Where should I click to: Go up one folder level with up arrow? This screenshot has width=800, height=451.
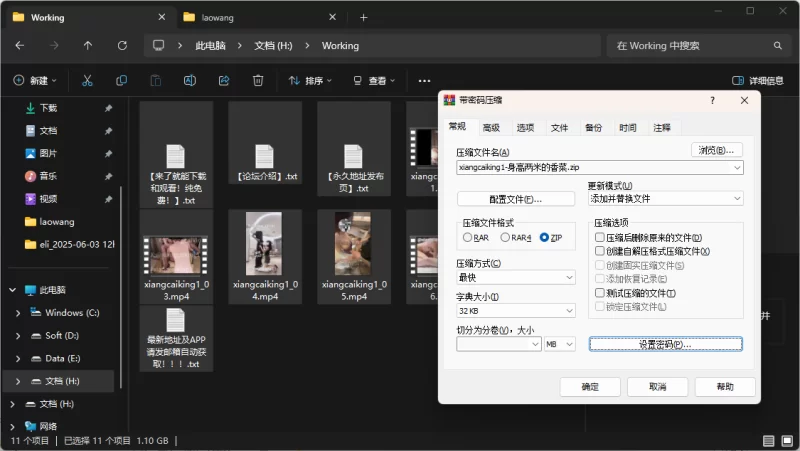(x=88, y=46)
